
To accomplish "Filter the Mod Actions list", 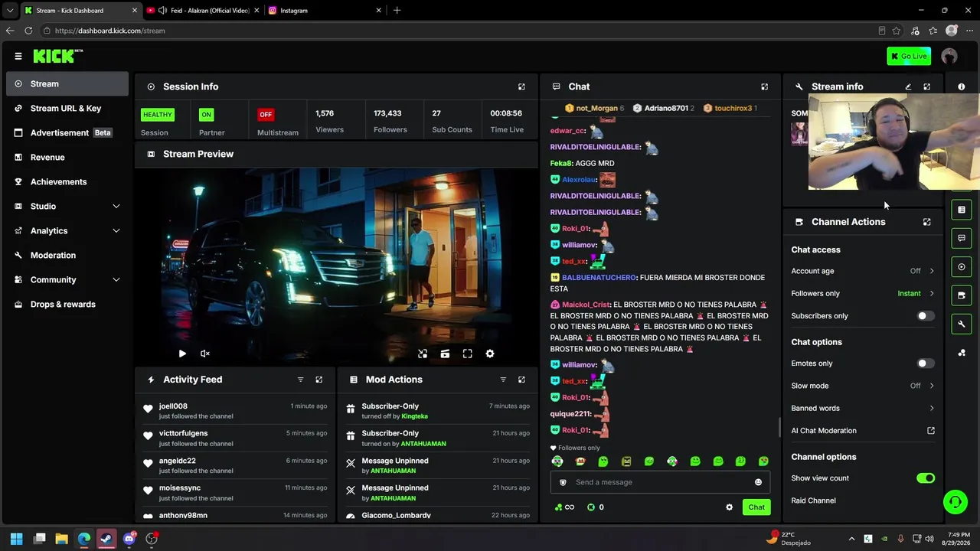I will 503,380.
